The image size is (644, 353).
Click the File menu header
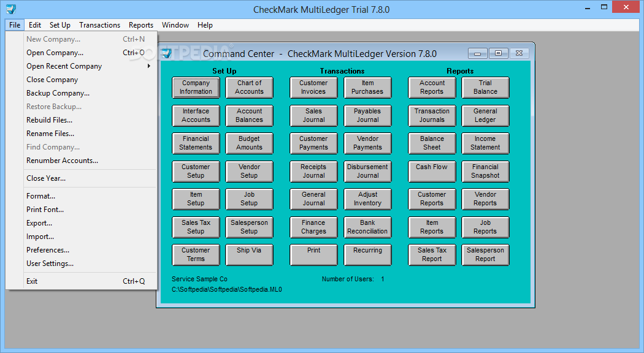[x=15, y=25]
